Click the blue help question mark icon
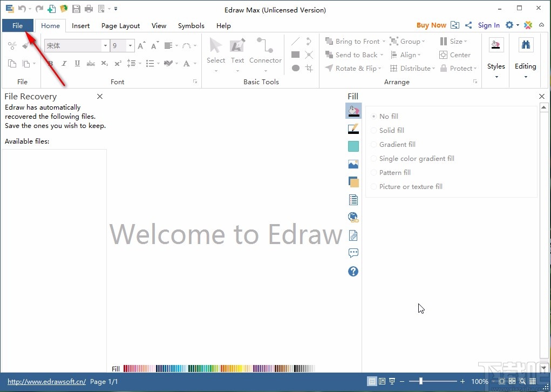Viewport: 551px width, 392px height. coord(353,271)
